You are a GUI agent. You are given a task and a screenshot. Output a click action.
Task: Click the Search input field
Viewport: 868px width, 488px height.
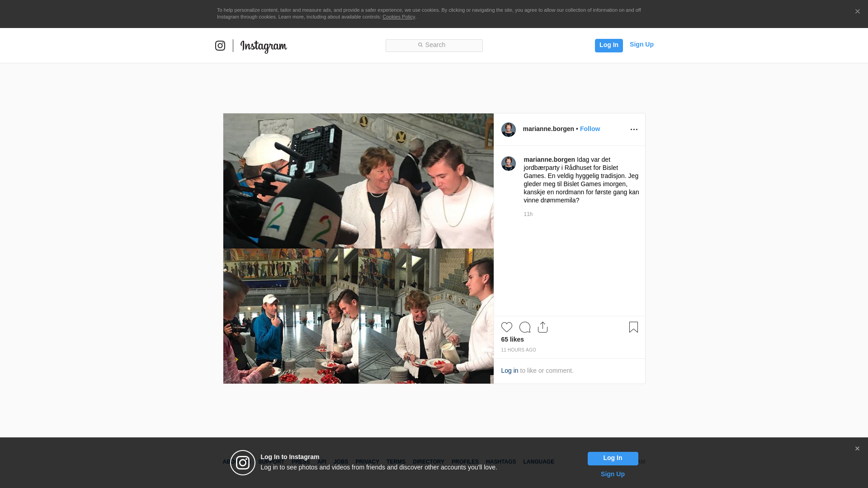click(x=434, y=45)
